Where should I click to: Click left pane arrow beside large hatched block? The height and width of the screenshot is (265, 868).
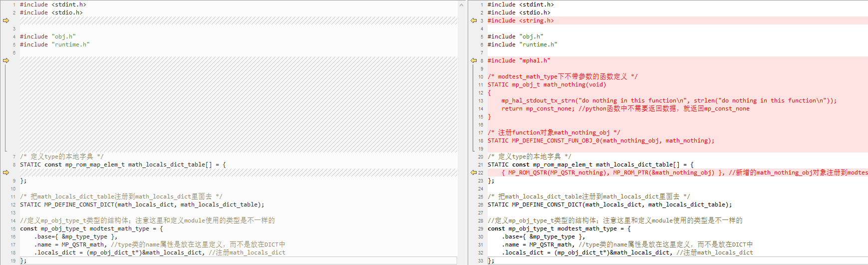coord(6,60)
